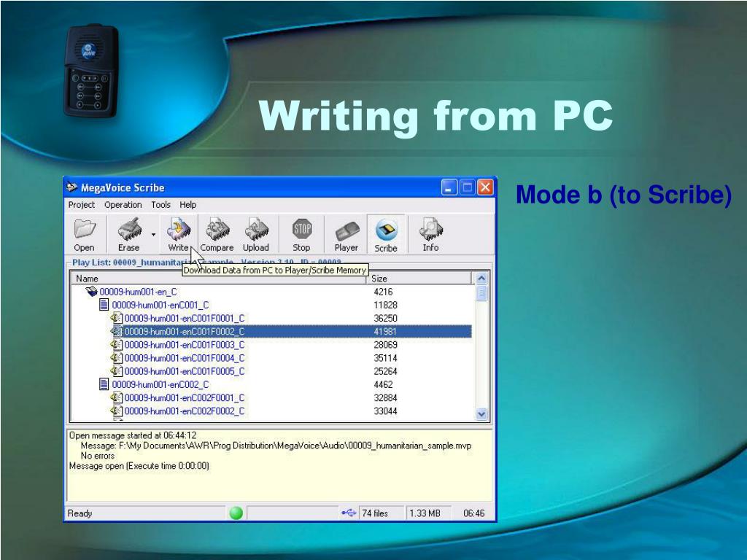Click the audio icon of 00009-hum001-enC001F0001_C
The height and width of the screenshot is (560, 747).
[116, 318]
